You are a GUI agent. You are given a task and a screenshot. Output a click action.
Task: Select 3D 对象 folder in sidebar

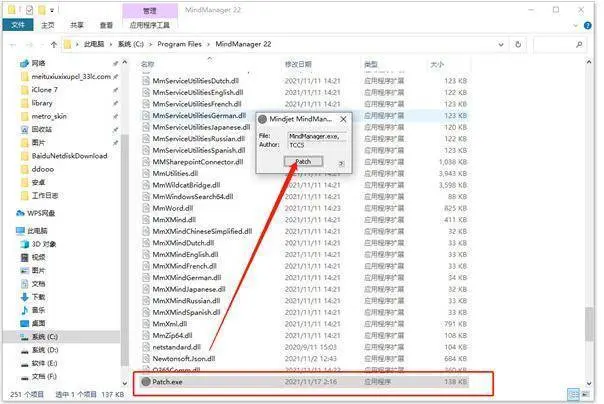coord(46,242)
